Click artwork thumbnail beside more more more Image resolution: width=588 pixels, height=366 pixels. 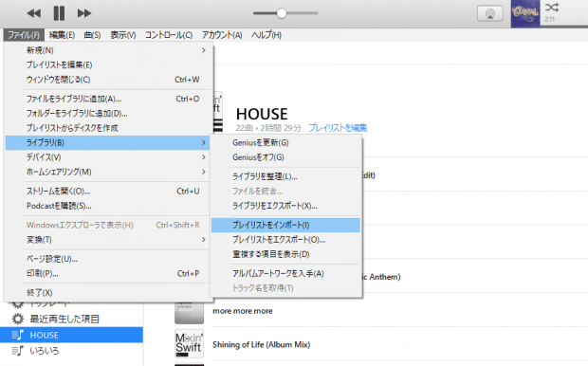tap(190, 313)
